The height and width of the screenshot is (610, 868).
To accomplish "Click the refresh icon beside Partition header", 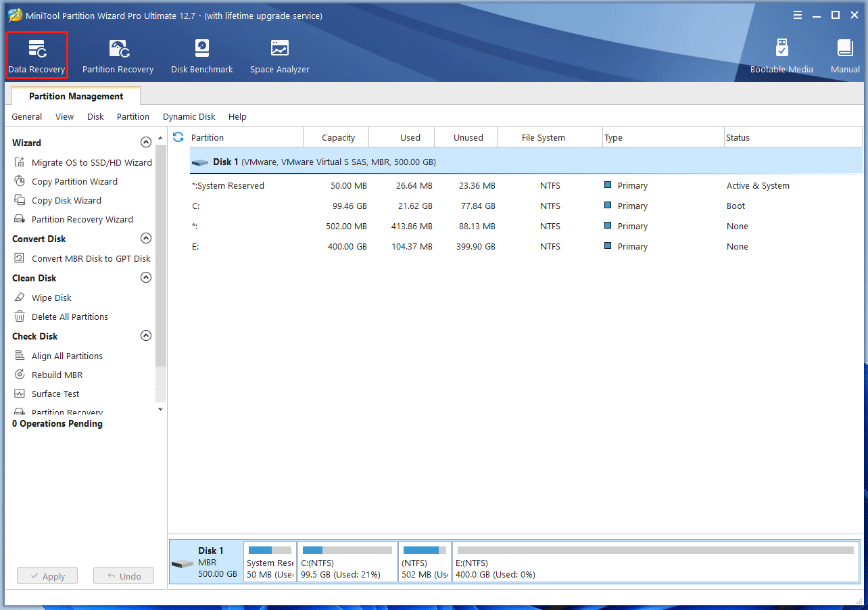I will coord(178,137).
